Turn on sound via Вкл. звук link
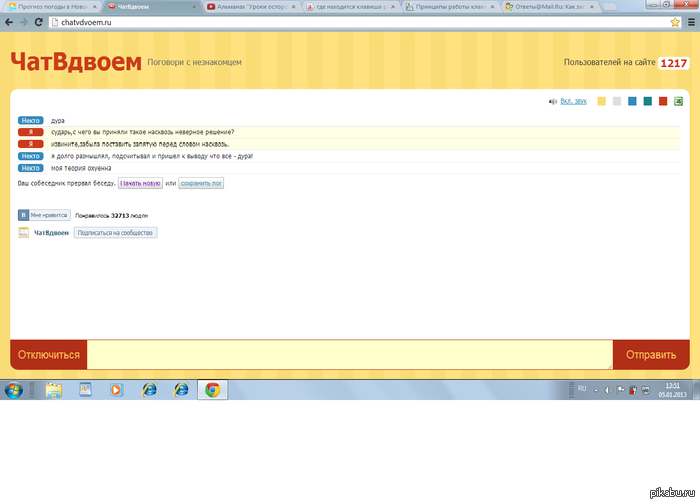This screenshot has width=700, height=504. tap(573, 101)
